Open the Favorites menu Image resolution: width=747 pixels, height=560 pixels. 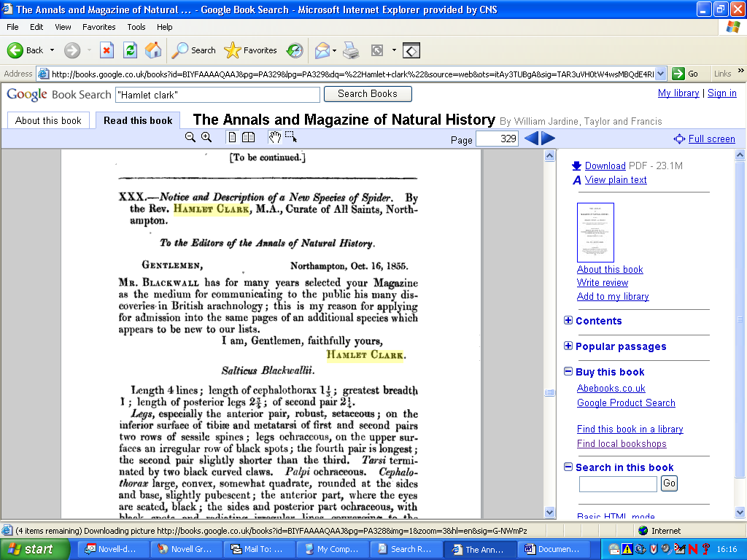tap(98, 27)
